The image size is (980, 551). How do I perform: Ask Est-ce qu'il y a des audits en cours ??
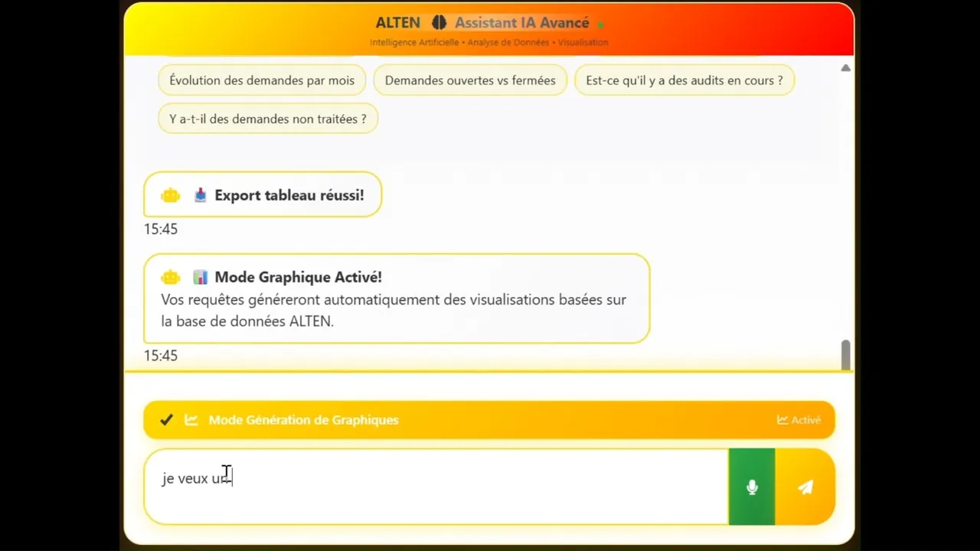pyautogui.click(x=684, y=80)
